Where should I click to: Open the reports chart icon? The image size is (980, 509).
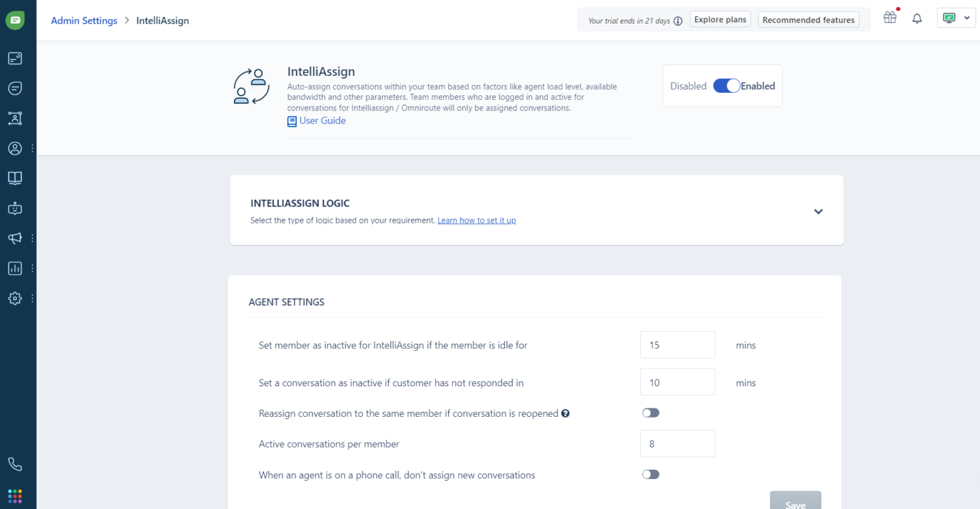(15, 268)
